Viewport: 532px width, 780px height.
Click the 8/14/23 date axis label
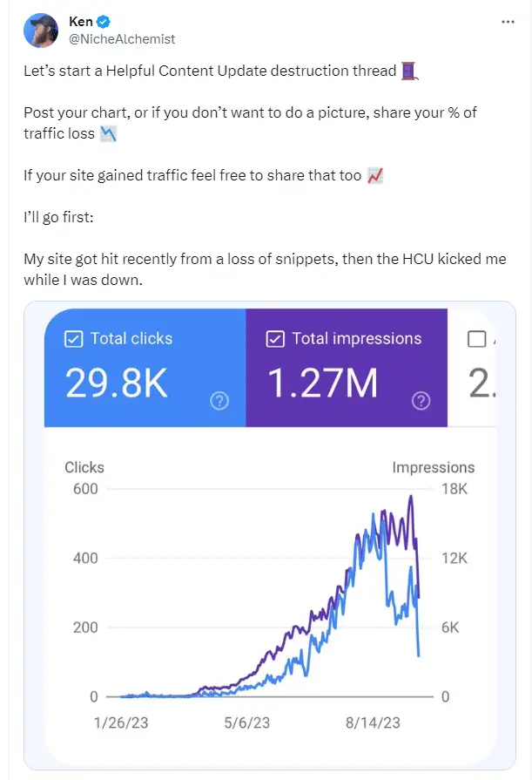[x=373, y=722]
